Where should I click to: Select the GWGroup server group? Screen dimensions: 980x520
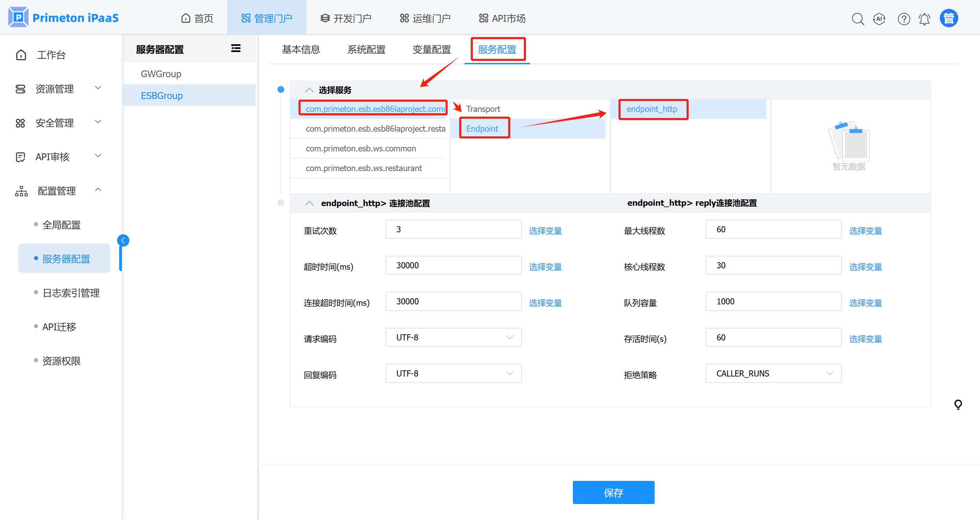[161, 74]
